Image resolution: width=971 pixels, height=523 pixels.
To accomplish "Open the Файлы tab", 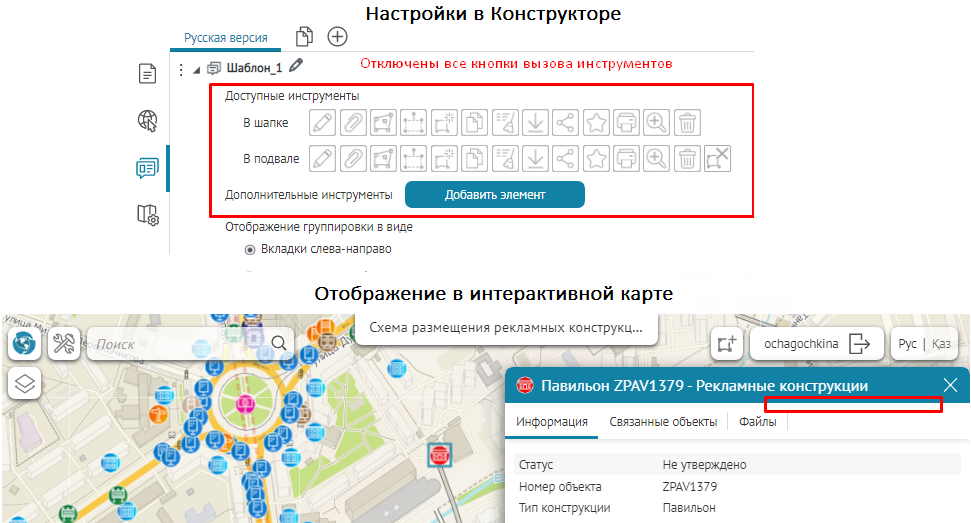I will (x=757, y=422).
